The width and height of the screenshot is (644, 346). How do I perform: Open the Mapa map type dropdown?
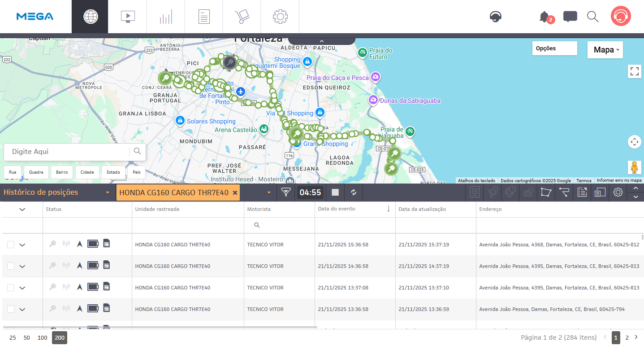point(605,50)
